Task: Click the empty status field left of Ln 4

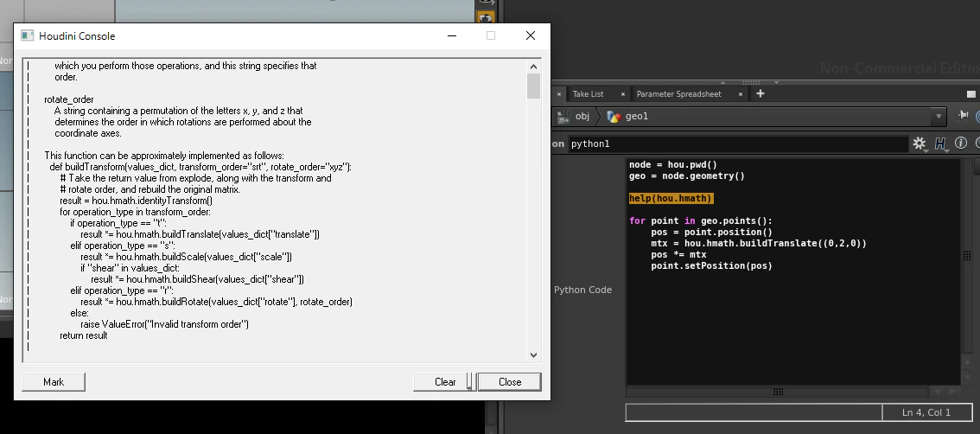Action: pyautogui.click(x=754, y=412)
